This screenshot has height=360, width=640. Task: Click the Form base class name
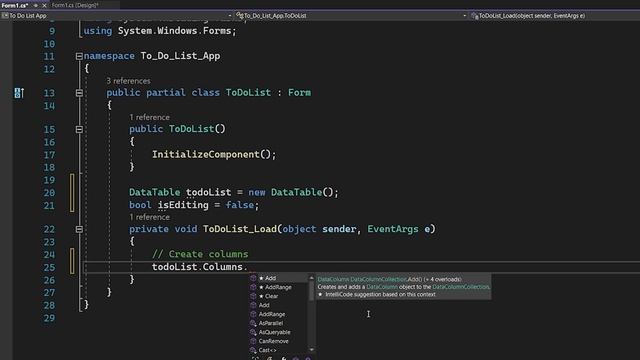coord(299,93)
